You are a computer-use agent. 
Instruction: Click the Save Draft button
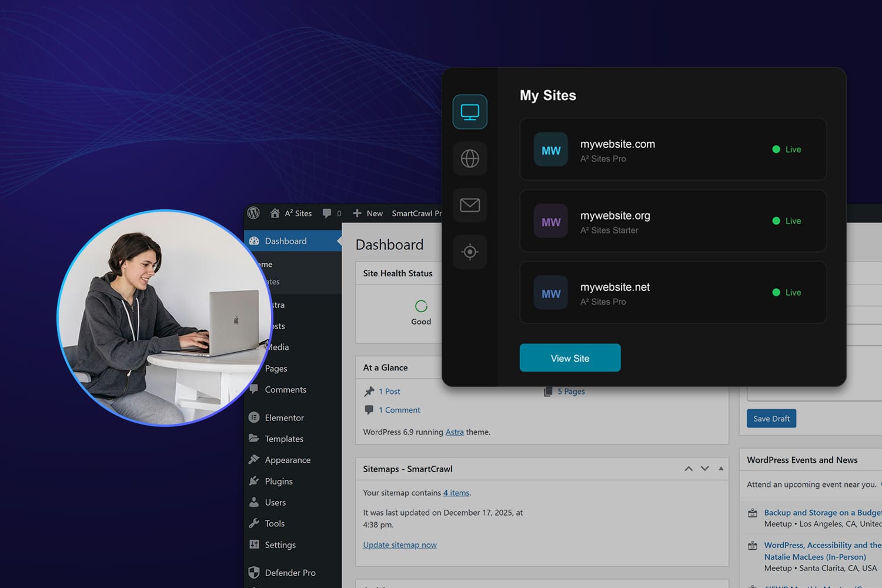click(x=771, y=419)
